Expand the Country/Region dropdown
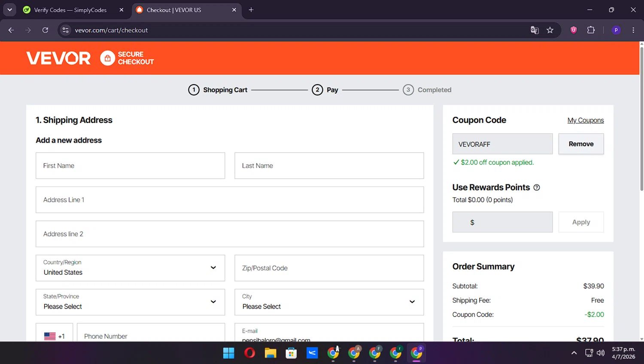Viewport: 644px width, 364px height. tap(130, 268)
